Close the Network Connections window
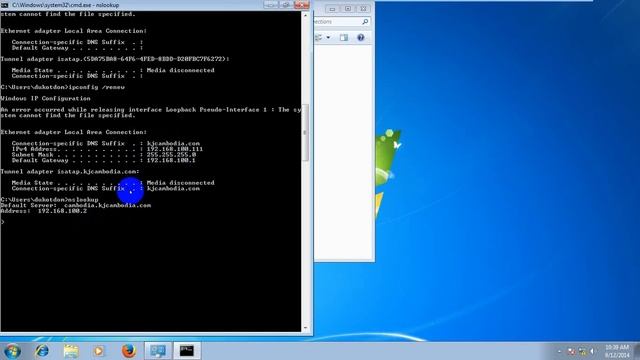 [x=363, y=9]
